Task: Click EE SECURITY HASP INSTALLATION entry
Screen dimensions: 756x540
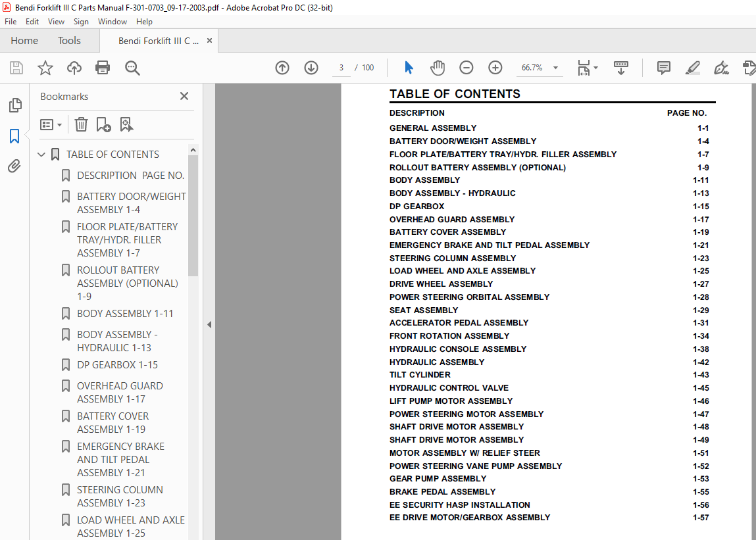Action: (x=459, y=504)
